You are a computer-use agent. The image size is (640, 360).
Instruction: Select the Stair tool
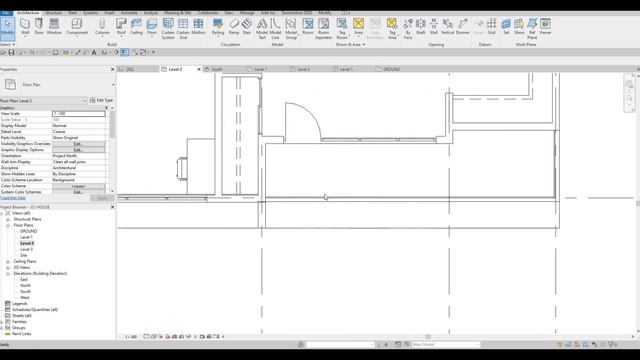[x=247, y=27]
